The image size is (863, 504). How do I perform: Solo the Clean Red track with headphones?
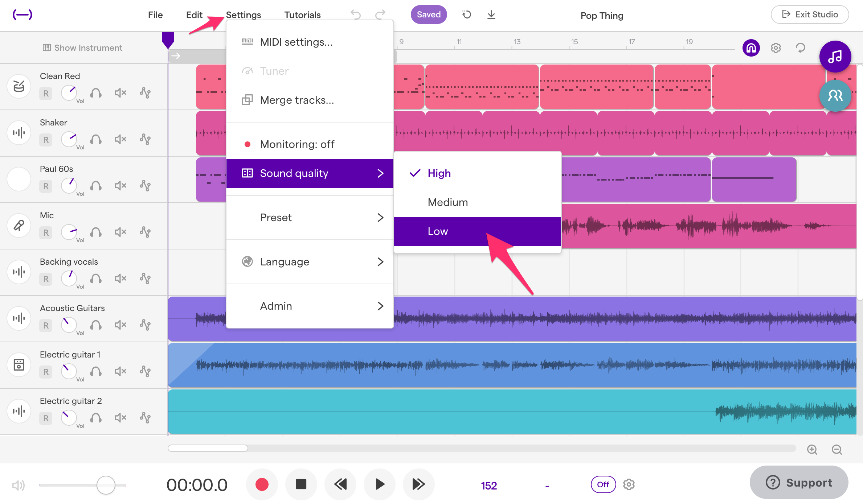tap(96, 93)
